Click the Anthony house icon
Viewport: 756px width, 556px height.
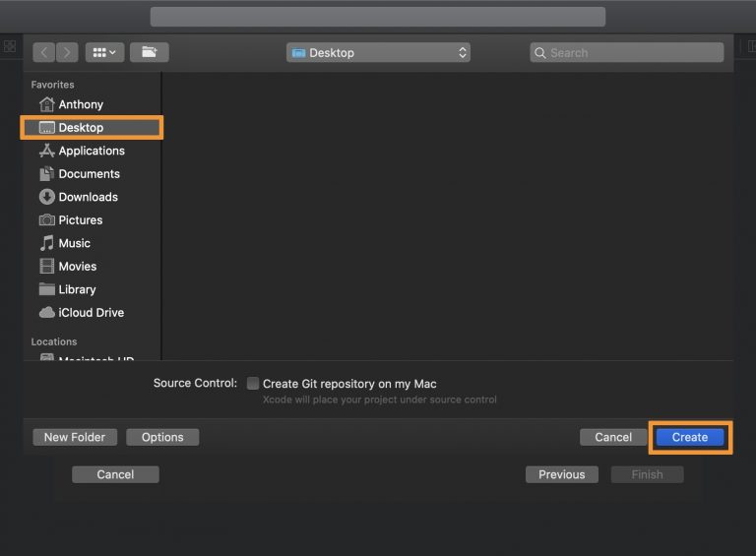pyautogui.click(x=47, y=104)
